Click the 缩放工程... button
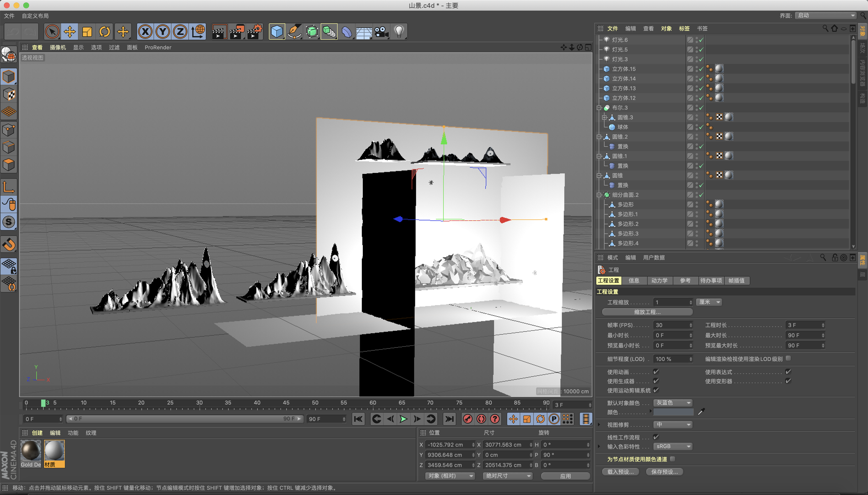This screenshot has height=495, width=868. [647, 312]
